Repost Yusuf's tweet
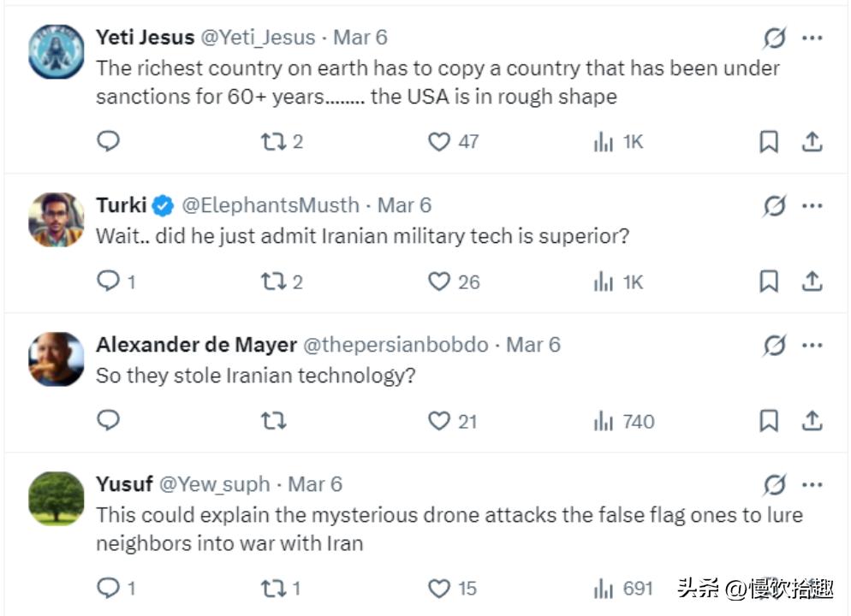Screen dimensions: 851x616 pos(274,588)
